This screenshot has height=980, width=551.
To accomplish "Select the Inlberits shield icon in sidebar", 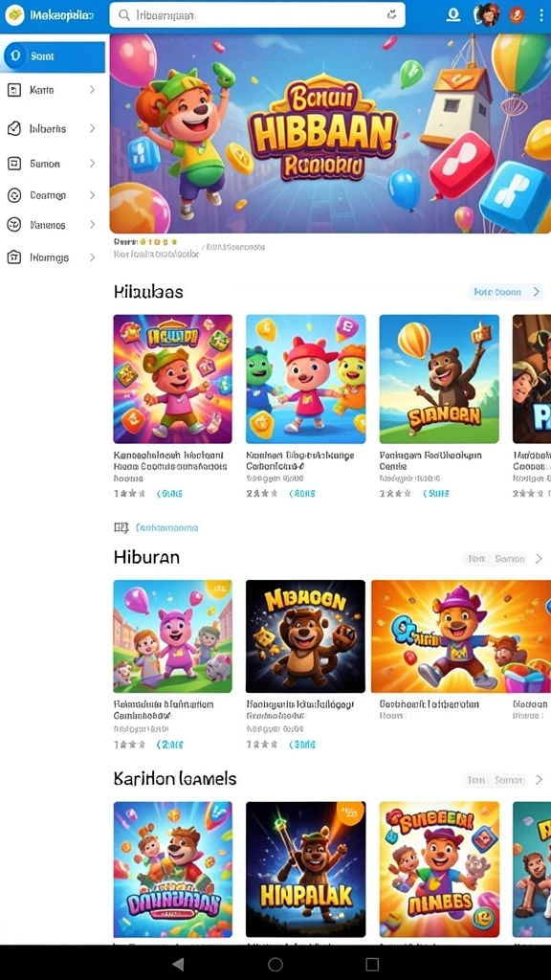I will 13,129.
